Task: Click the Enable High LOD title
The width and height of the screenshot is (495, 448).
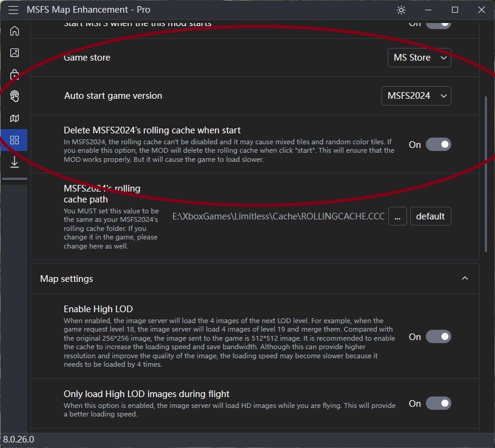Action: (x=98, y=309)
